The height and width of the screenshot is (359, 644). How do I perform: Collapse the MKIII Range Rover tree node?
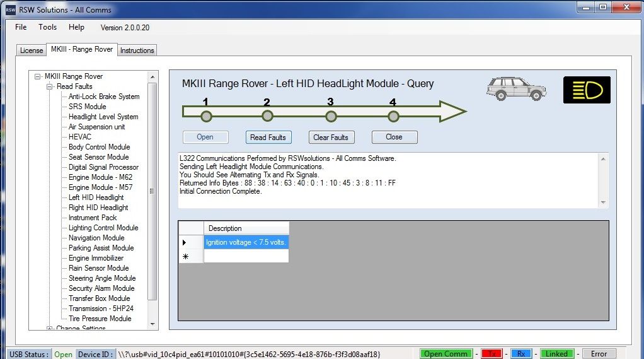(38, 76)
